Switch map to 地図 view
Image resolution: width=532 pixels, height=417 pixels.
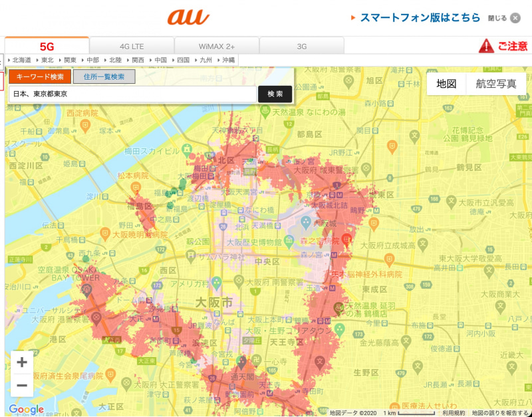coord(446,84)
